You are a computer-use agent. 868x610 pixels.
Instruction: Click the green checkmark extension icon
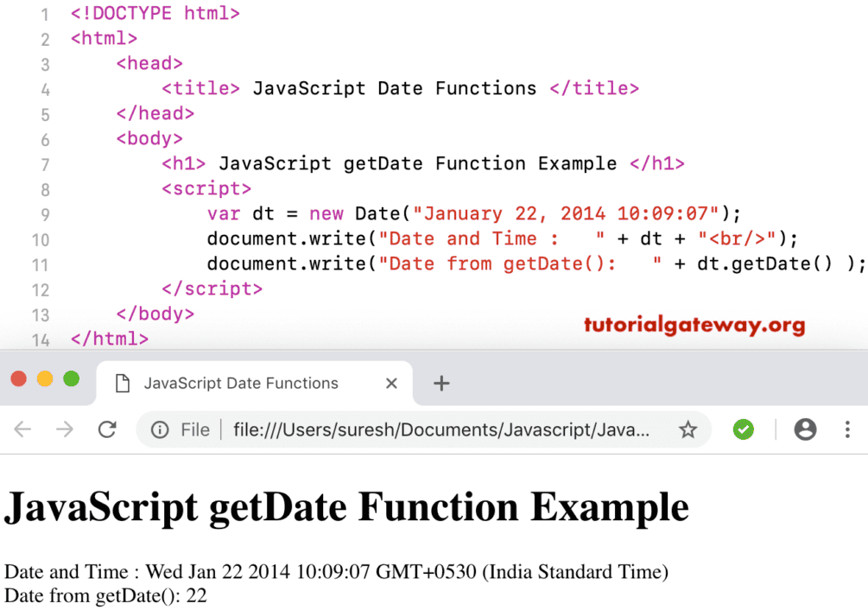(x=743, y=429)
